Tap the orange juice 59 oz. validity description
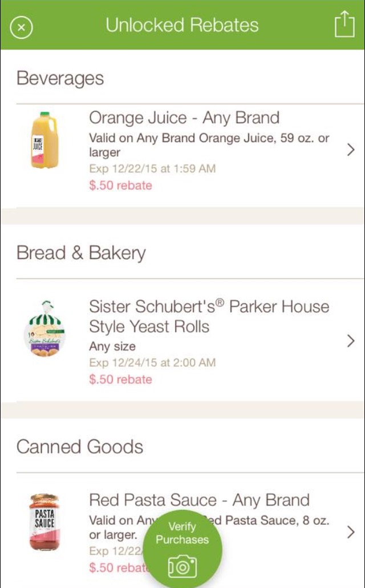 209,145
